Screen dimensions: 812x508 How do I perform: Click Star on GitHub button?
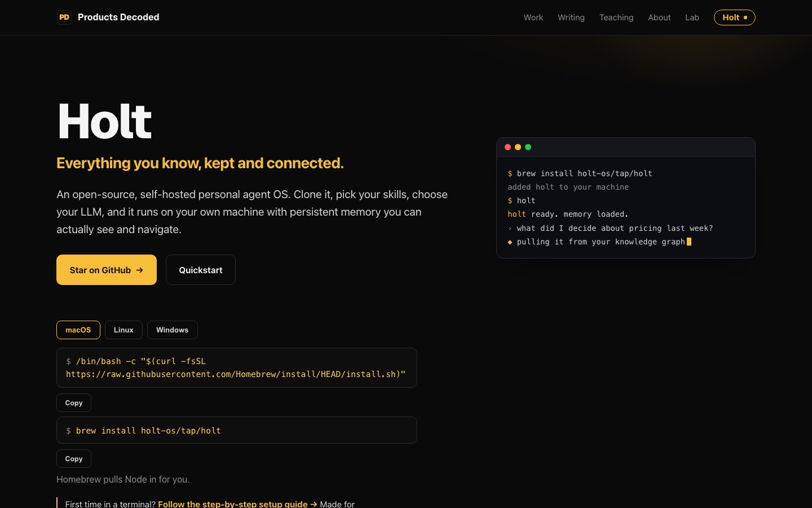tap(107, 270)
